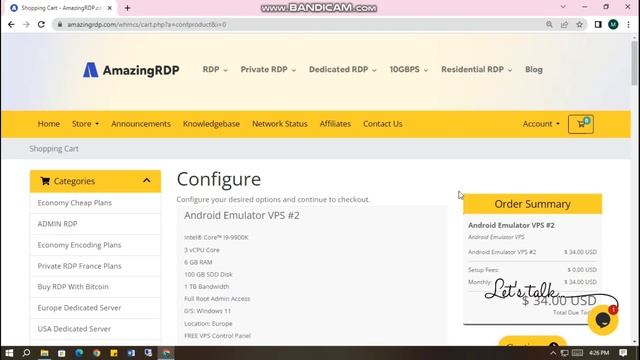
Task: Select Buy RDP With Bitcoin category
Action: 95,287
